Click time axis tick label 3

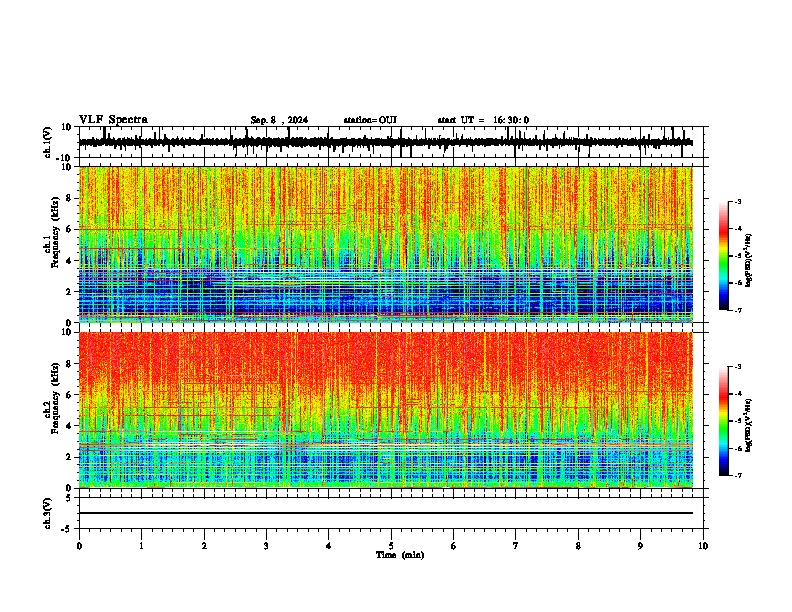[266, 546]
